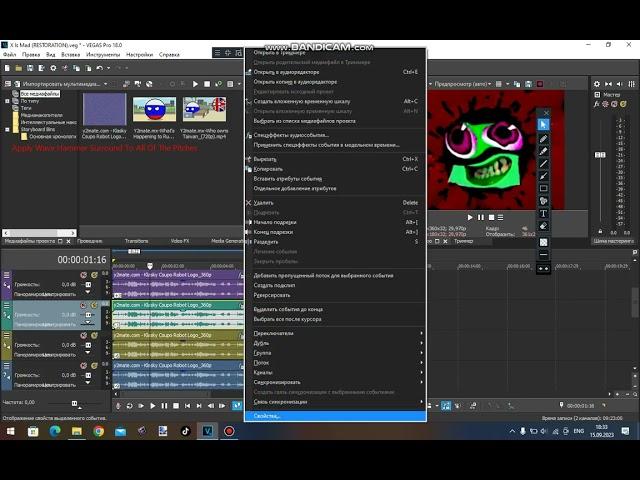Switch to the Video FX tab
The image size is (640, 480).
coord(180,241)
